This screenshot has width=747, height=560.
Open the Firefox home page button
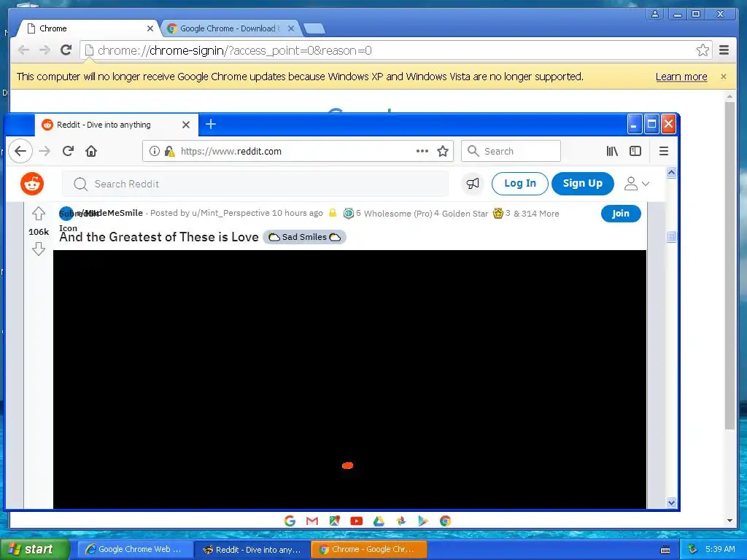91,152
